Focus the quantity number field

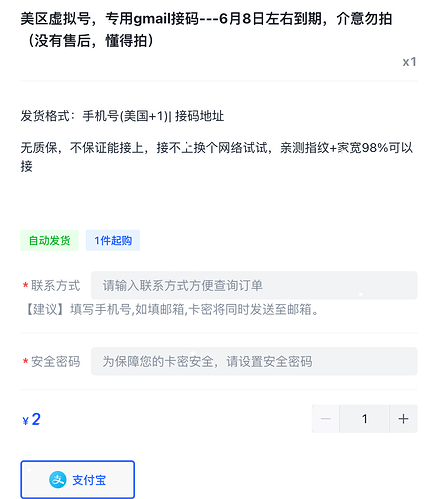click(x=364, y=419)
